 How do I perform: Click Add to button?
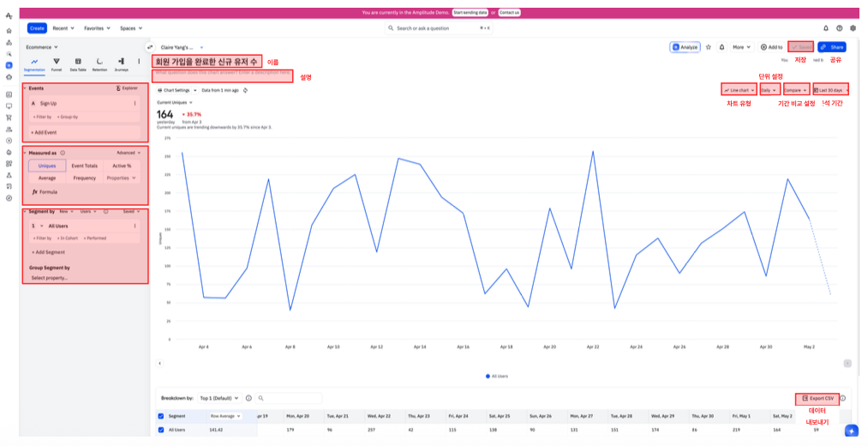[771, 48]
